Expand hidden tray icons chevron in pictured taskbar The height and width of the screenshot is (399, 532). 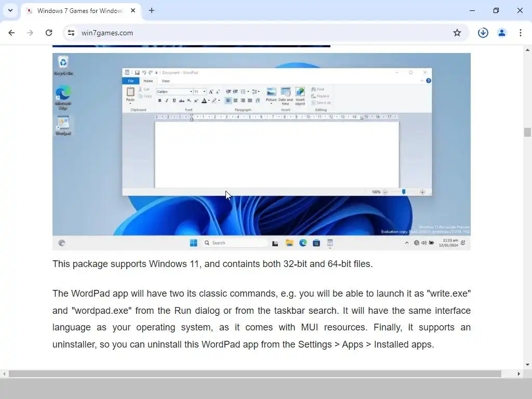click(x=406, y=243)
